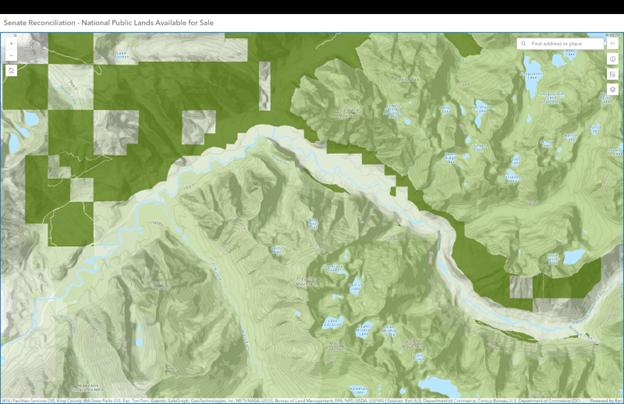Zoom in with the plus button
The height and width of the screenshot is (404, 624).
click(11, 44)
